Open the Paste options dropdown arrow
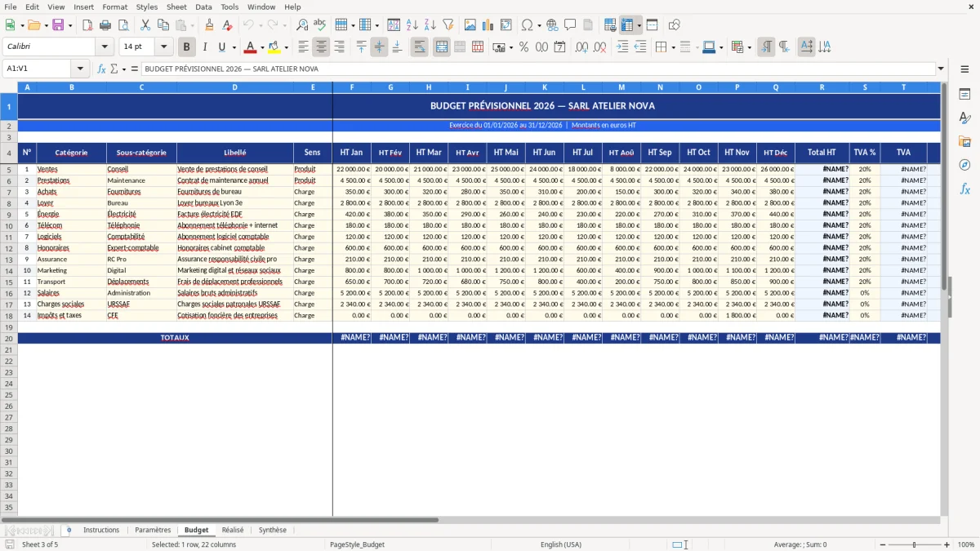Image resolution: width=980 pixels, height=551 pixels. point(192,25)
